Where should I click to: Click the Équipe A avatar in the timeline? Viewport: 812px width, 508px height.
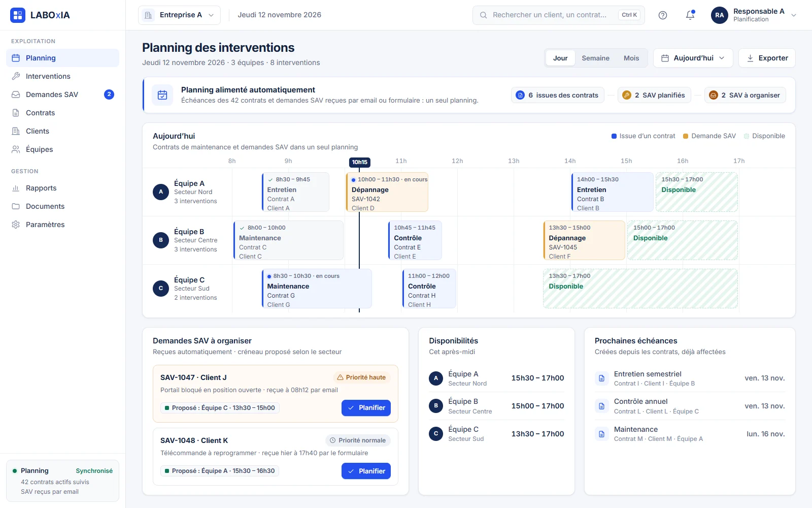[161, 192]
